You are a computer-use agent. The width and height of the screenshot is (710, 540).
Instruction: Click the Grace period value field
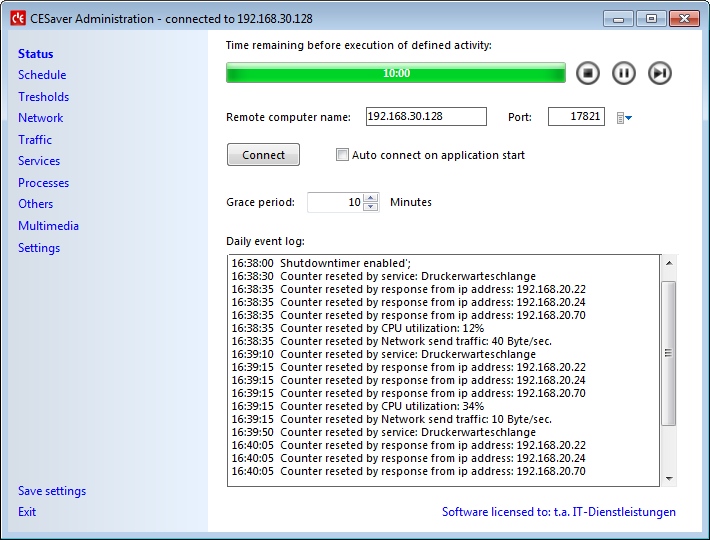(336, 202)
